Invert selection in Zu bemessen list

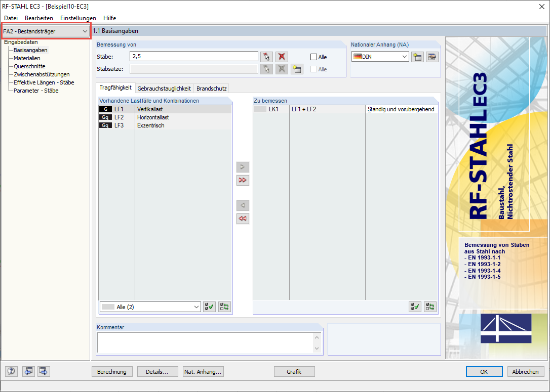pyautogui.click(x=430, y=307)
